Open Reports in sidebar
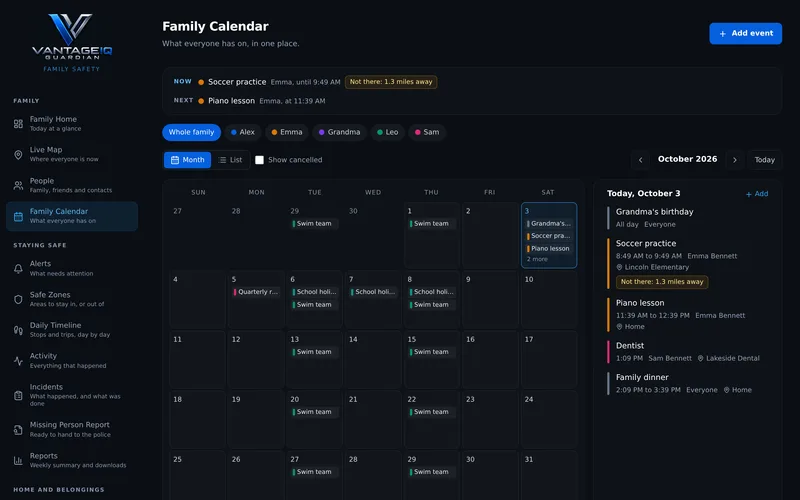The width and height of the screenshot is (800, 500). (72, 460)
